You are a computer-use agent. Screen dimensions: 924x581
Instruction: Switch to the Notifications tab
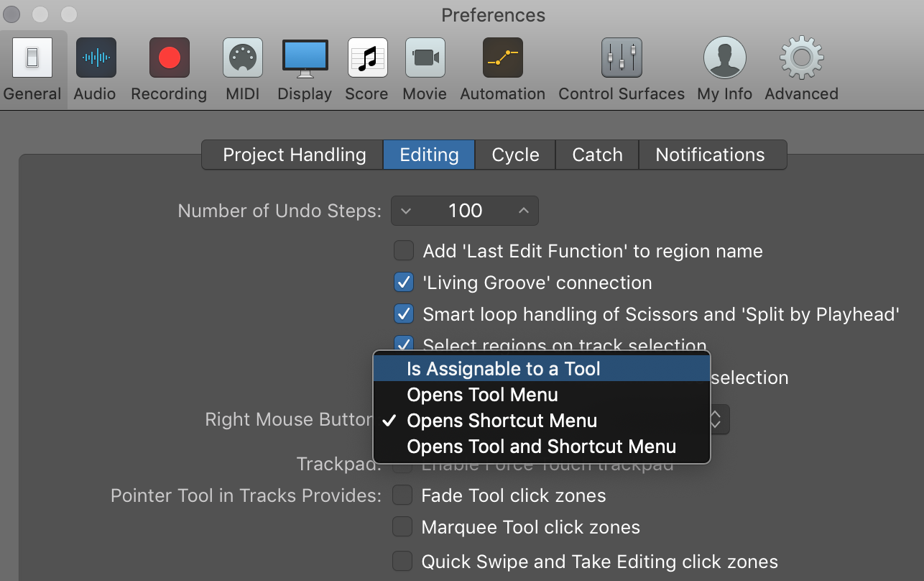[x=710, y=155]
